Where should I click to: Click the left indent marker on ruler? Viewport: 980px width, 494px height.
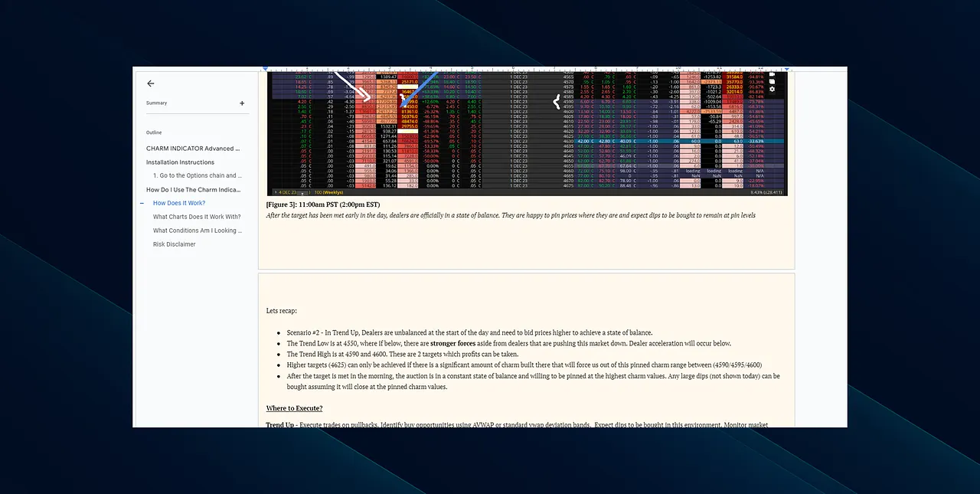[x=266, y=69]
